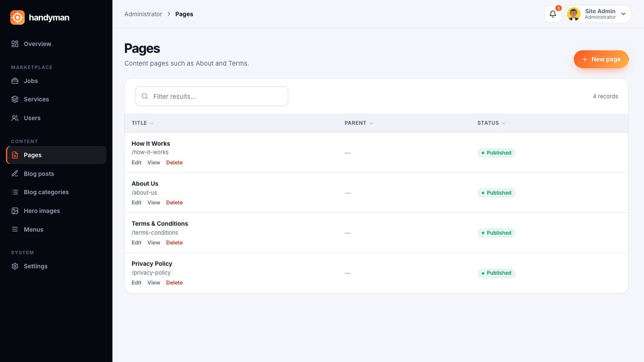
Task: Delete the Privacy Policy page
Action: pos(174,283)
